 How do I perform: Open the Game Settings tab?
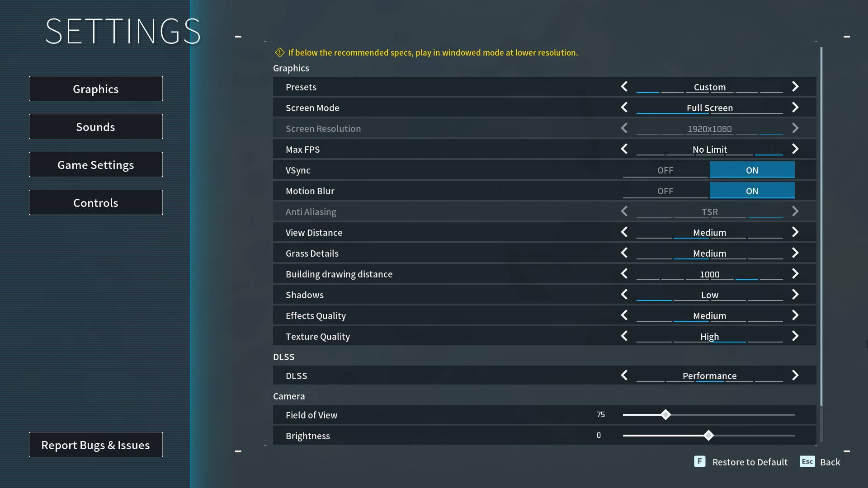pyautogui.click(x=96, y=164)
